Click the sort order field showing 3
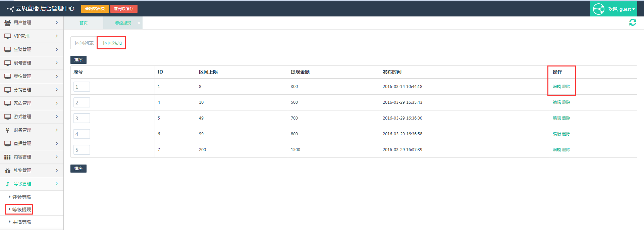Screen dimensions: 644x230 pyautogui.click(x=82, y=118)
